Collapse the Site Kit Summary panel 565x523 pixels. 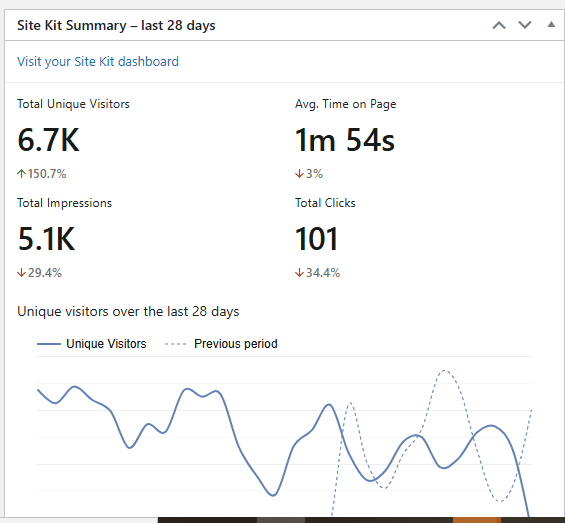click(x=551, y=25)
